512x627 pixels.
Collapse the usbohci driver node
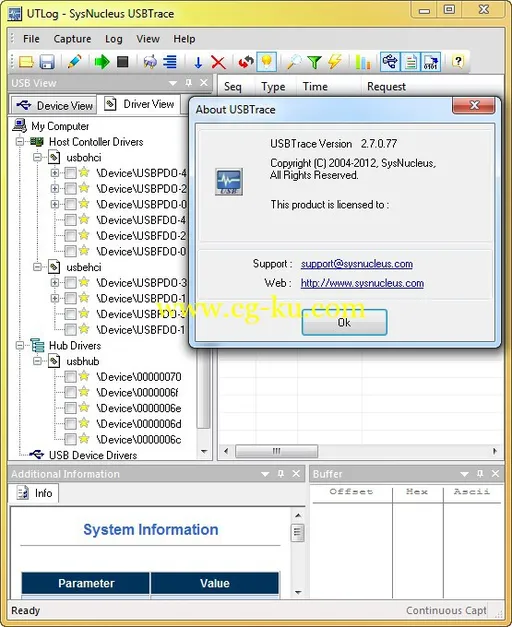pos(37,158)
